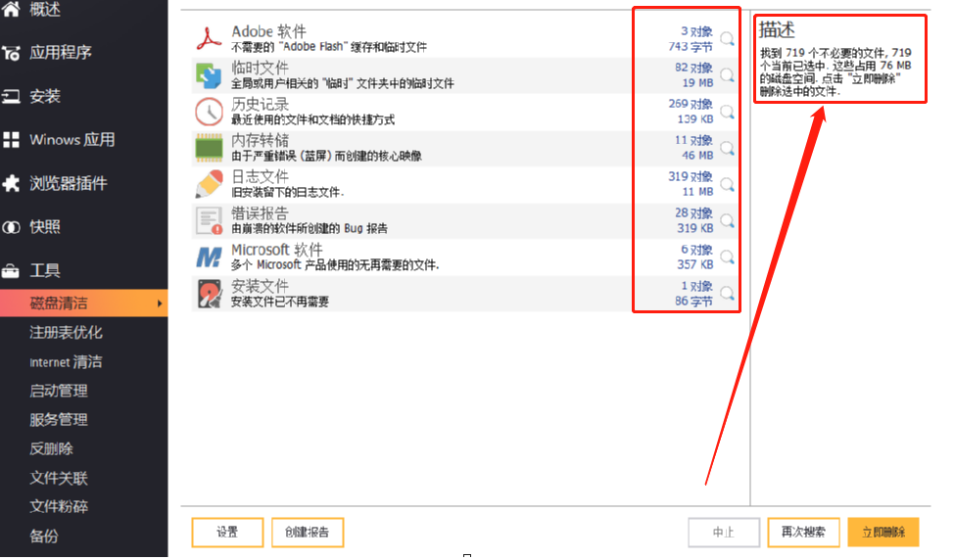Click magnifier for Microsoft 软件 details
Image resolution: width=954 pixels, height=560 pixels.
click(727, 257)
